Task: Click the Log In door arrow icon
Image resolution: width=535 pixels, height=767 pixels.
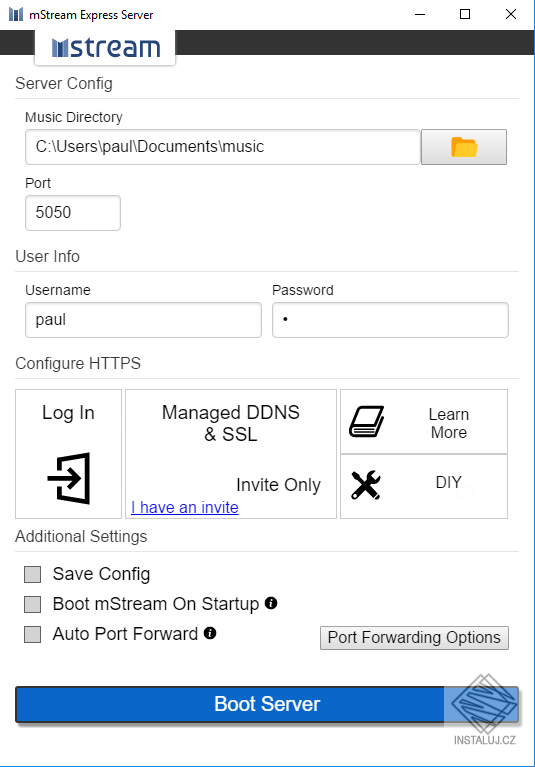Action: [x=69, y=478]
